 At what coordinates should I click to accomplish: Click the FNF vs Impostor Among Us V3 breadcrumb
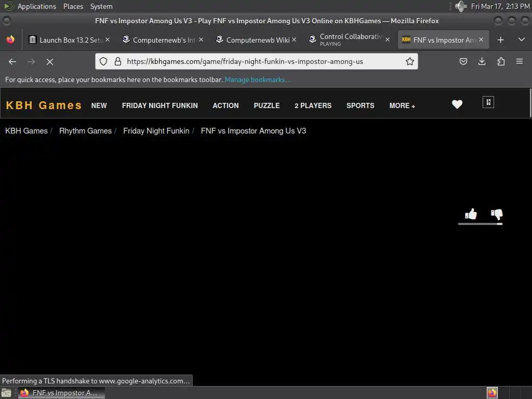click(x=254, y=131)
